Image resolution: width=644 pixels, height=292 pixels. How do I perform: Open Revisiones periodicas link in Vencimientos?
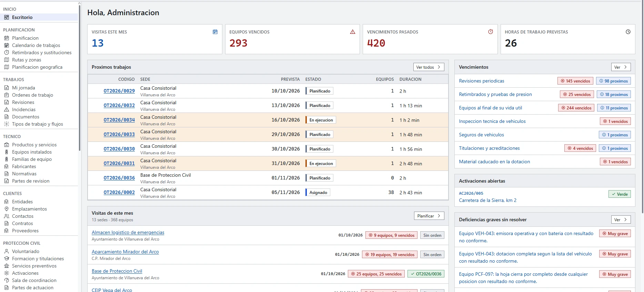click(481, 81)
